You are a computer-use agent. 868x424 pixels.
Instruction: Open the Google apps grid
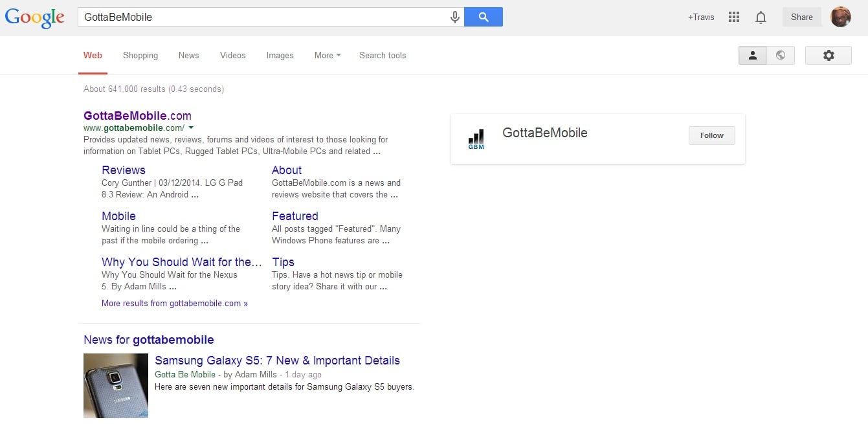[x=733, y=17]
